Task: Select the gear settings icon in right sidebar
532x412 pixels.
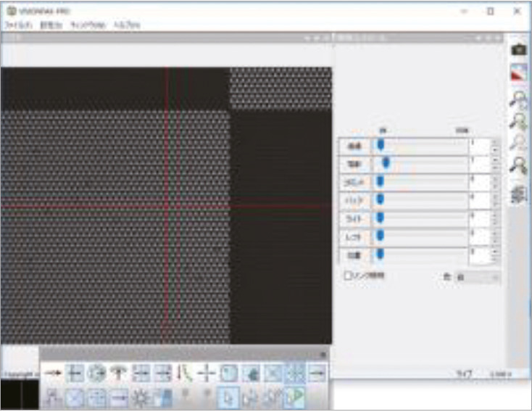Action: click(519, 195)
